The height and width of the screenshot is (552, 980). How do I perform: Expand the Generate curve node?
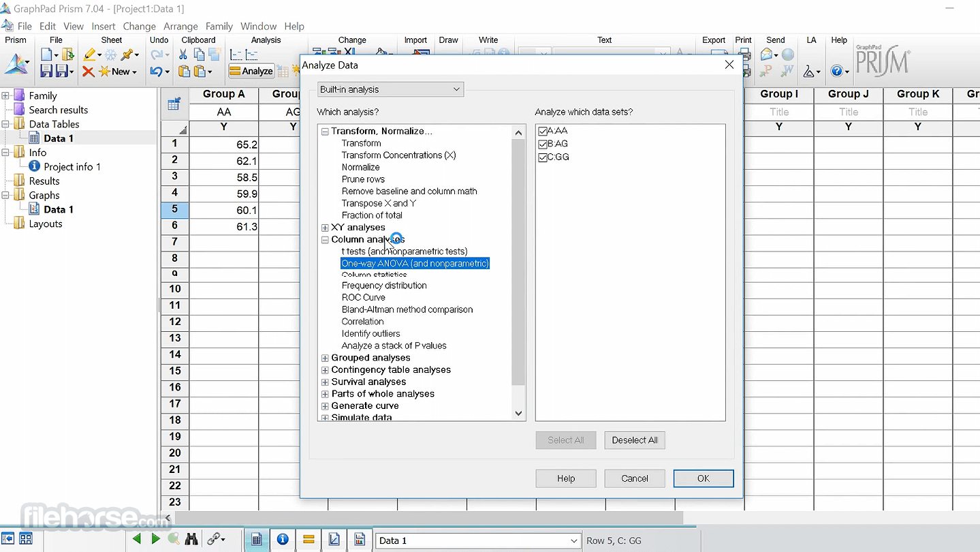tap(325, 406)
